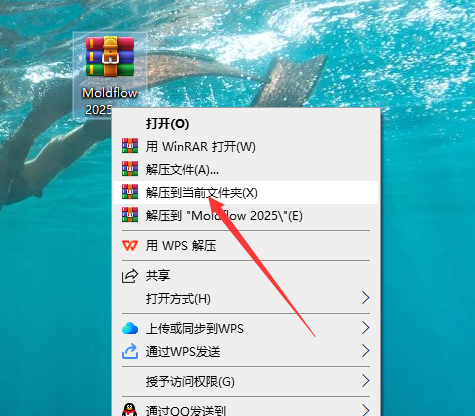Viewport: 475px width, 416px height.
Task: Click the send icon beside 通过WPS发送
Action: point(130,351)
